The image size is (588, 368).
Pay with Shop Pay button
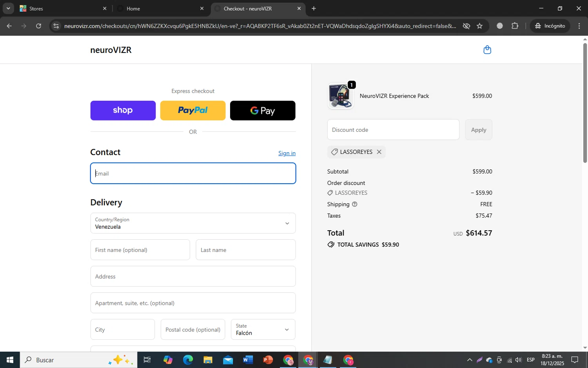point(123,111)
